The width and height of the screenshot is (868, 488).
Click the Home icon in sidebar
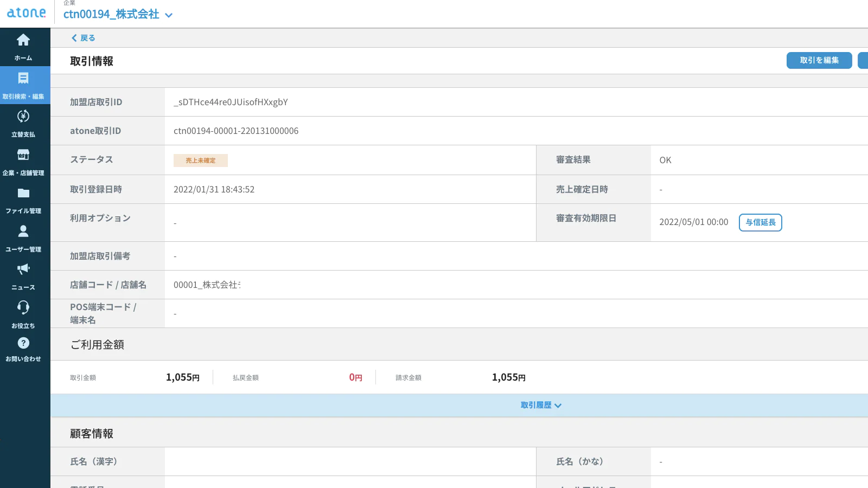[x=23, y=41]
